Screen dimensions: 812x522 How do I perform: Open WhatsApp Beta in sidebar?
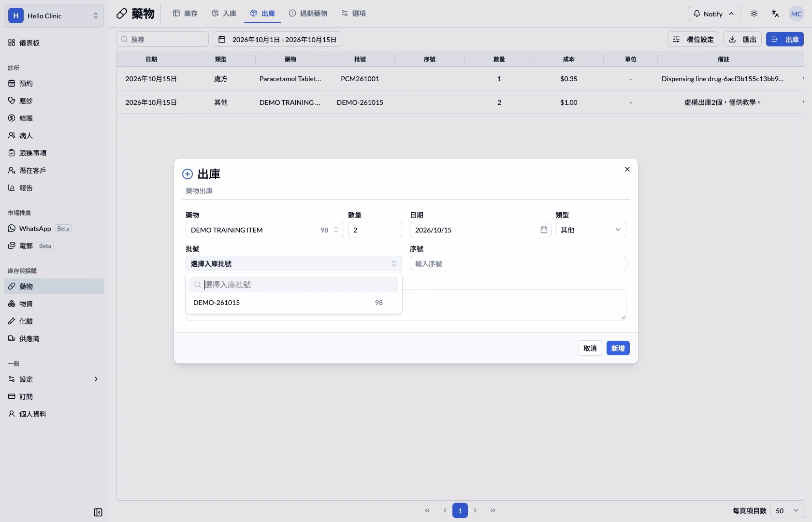coord(54,228)
